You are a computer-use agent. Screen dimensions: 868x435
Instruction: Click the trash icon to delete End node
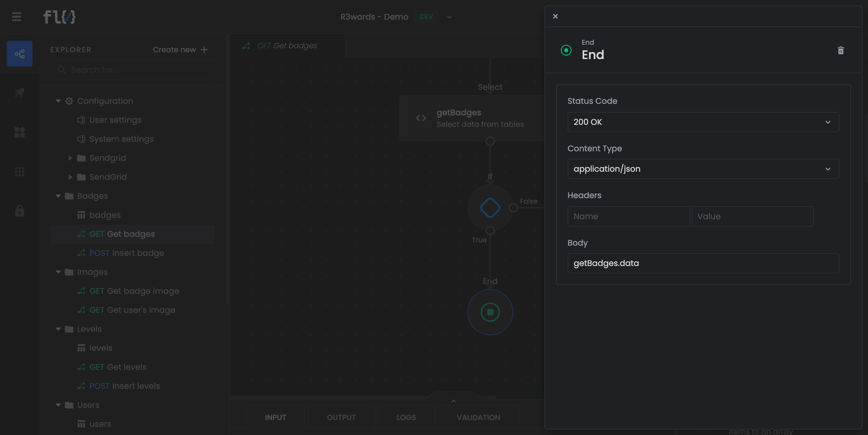coord(841,51)
